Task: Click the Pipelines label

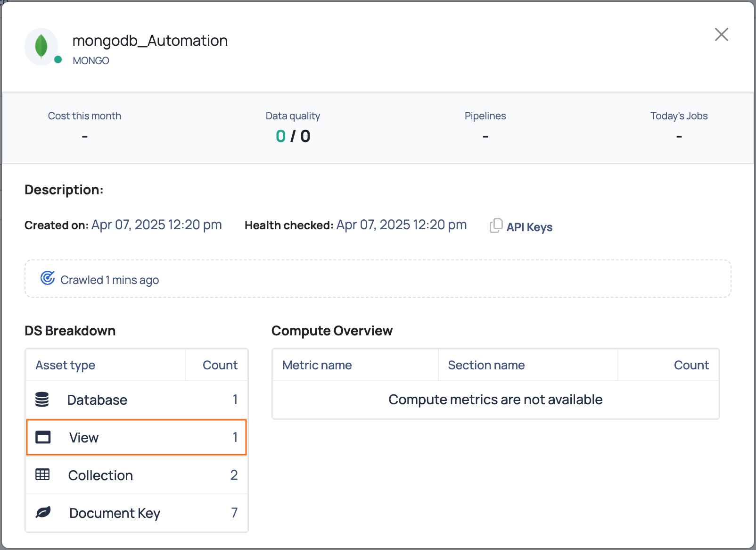Action: 485,116
